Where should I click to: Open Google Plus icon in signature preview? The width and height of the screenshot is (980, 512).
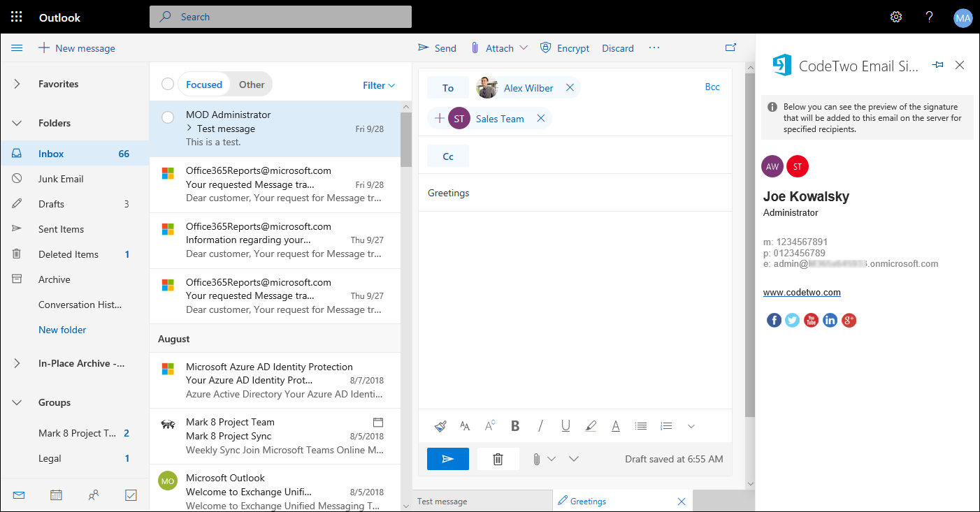click(x=849, y=320)
